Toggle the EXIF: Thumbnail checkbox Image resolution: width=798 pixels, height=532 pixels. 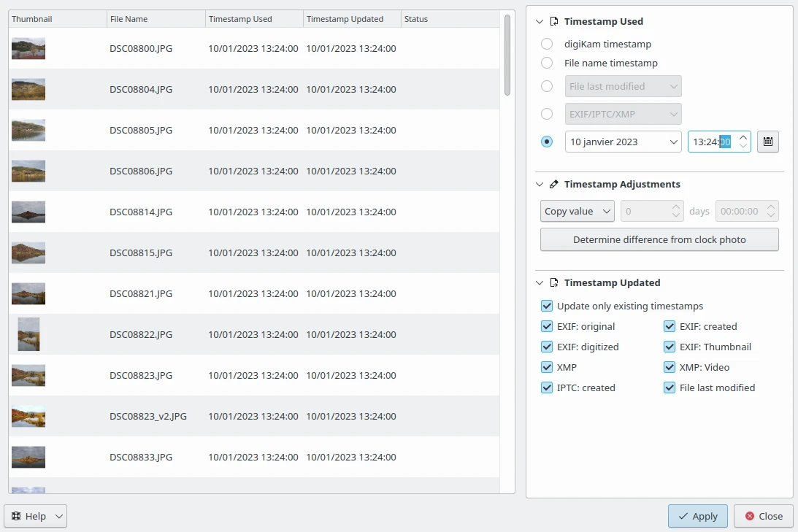point(670,347)
